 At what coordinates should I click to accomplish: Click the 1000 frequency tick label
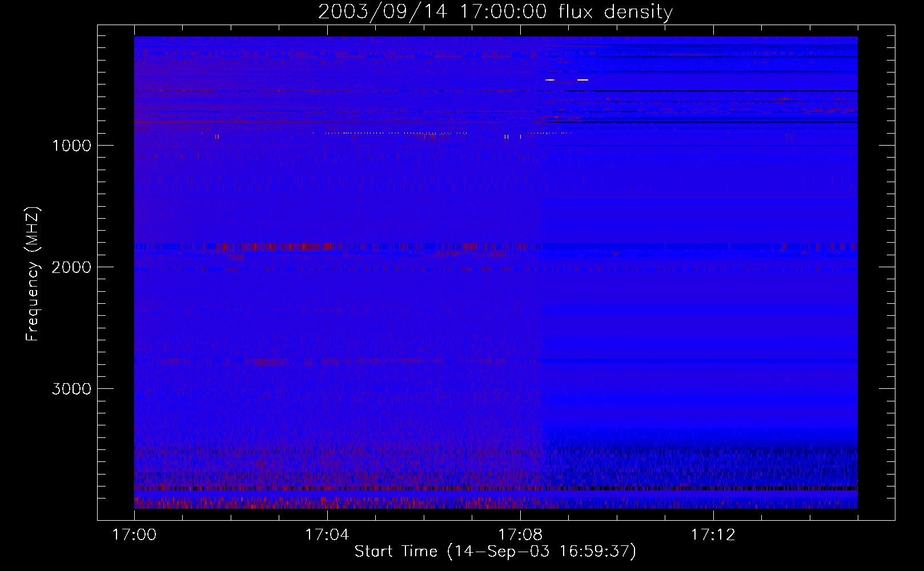pos(71,146)
